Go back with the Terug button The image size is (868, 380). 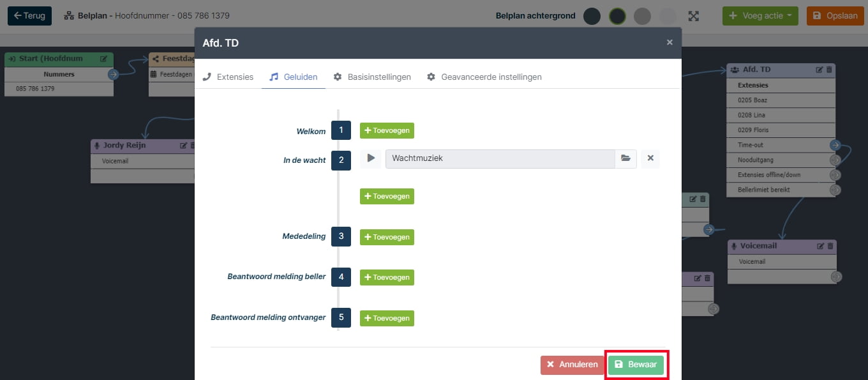click(x=29, y=16)
